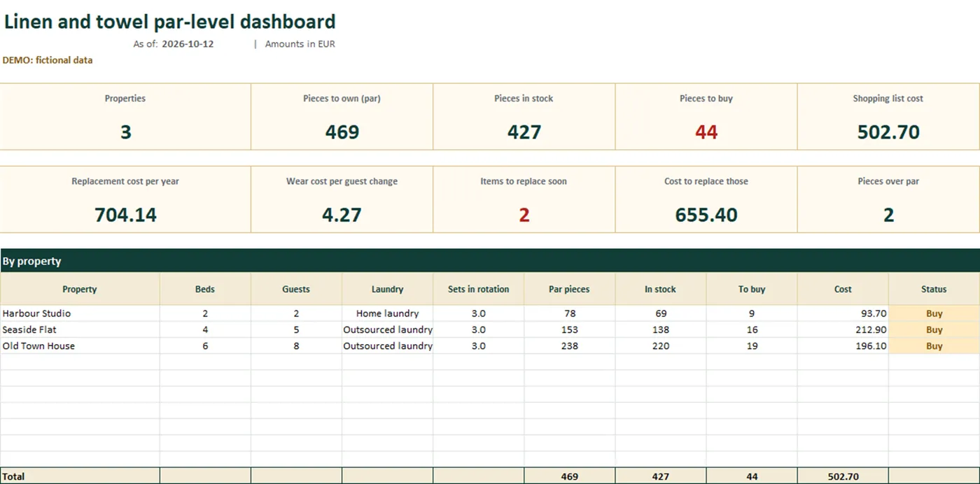The height and width of the screenshot is (484, 980).
Task: Click the 'Guests' column header
Action: (x=296, y=289)
